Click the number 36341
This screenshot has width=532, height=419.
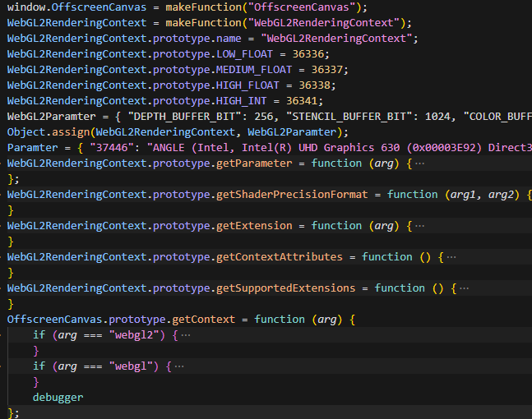tap(302, 101)
